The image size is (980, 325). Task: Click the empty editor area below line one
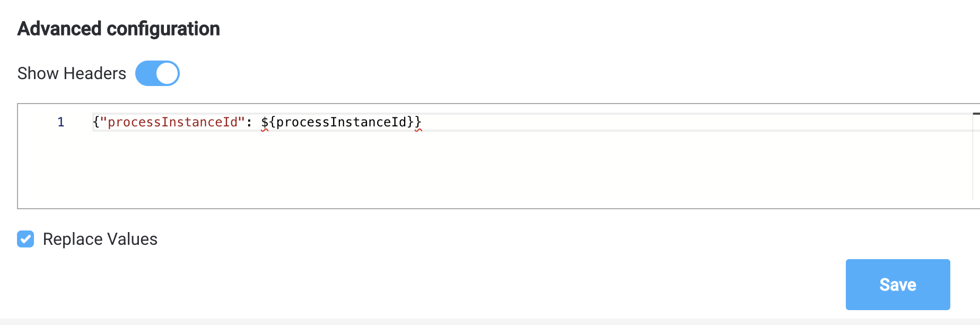point(493,170)
